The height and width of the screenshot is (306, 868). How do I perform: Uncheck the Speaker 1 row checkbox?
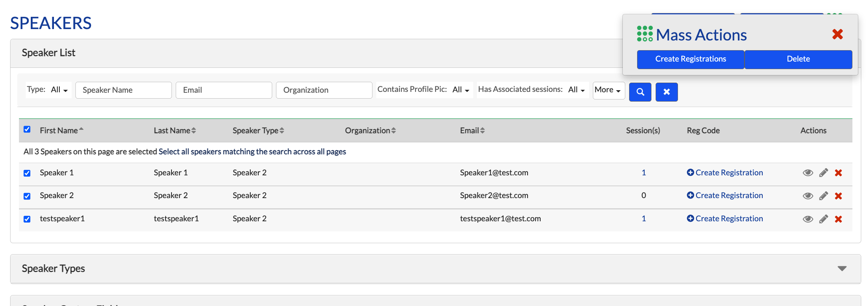click(27, 173)
